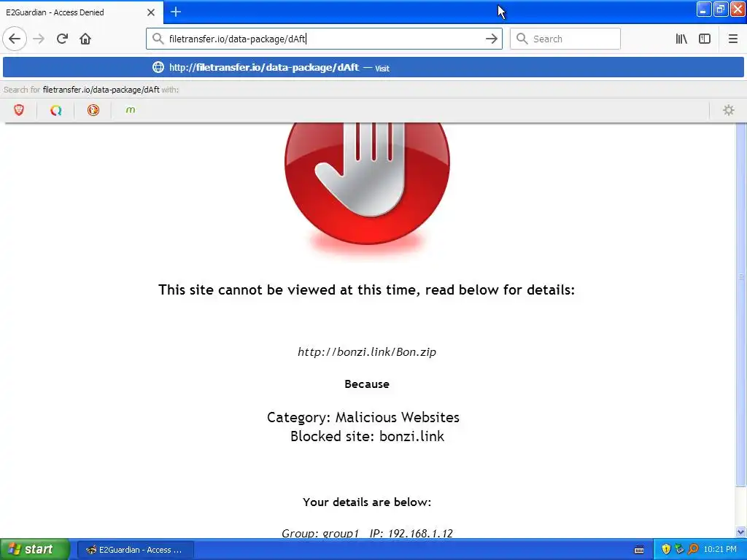Viewport: 747px width, 560px height.
Task: Click the Go arrow in the address bar
Action: pos(491,39)
